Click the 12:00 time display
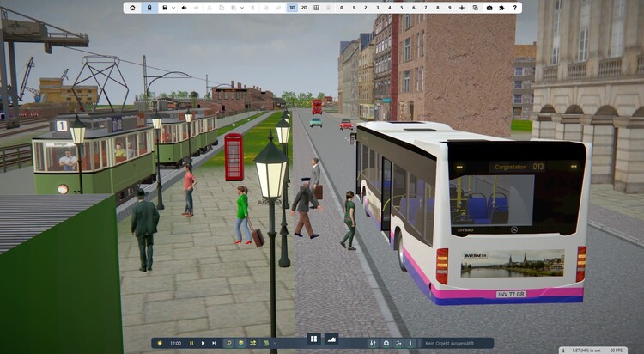Image resolution: width=644 pixels, height=354 pixels. pyautogui.click(x=175, y=343)
